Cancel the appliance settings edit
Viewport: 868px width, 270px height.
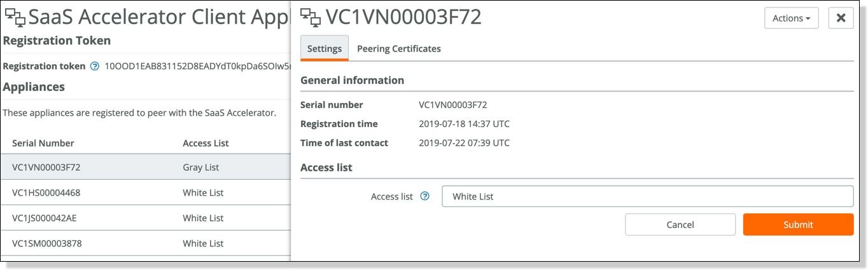[x=680, y=224]
